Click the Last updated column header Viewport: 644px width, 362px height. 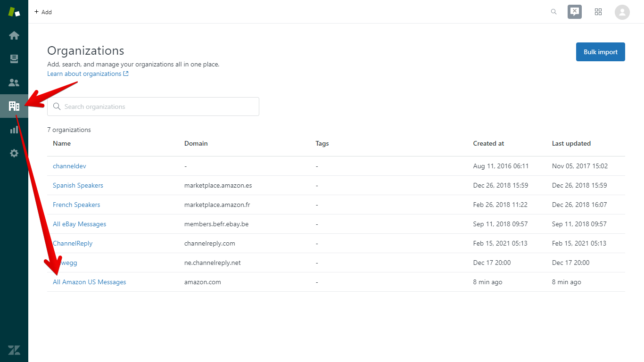(x=571, y=143)
